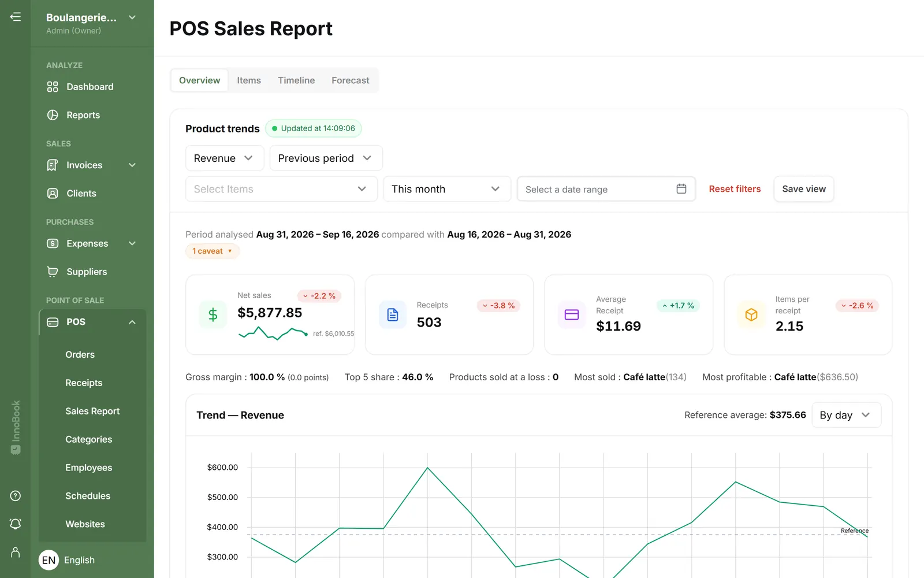This screenshot has height=578, width=924.
Task: Click the Average Receipt card icon
Action: (x=572, y=314)
